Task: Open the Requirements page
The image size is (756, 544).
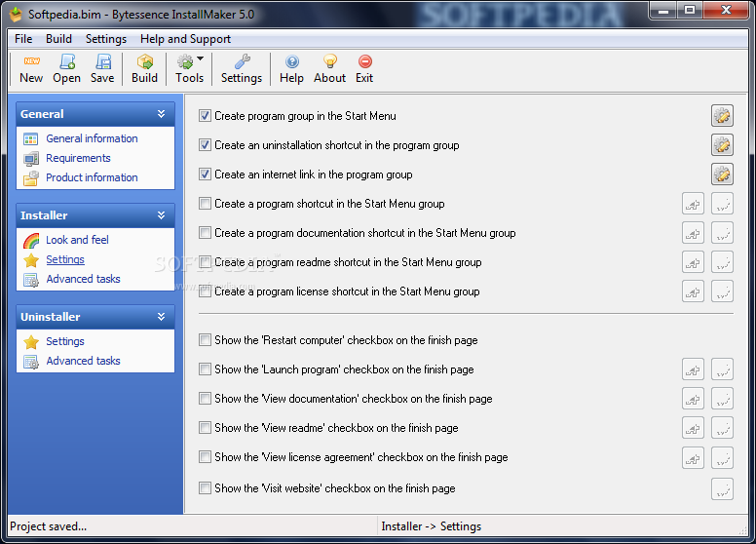Action: (78, 158)
